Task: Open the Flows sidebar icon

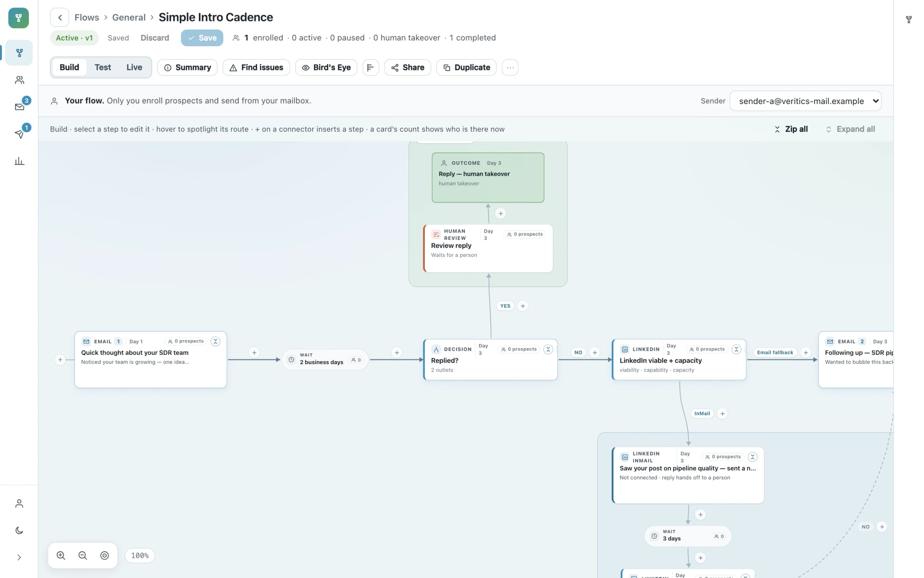Action: pyautogui.click(x=19, y=52)
